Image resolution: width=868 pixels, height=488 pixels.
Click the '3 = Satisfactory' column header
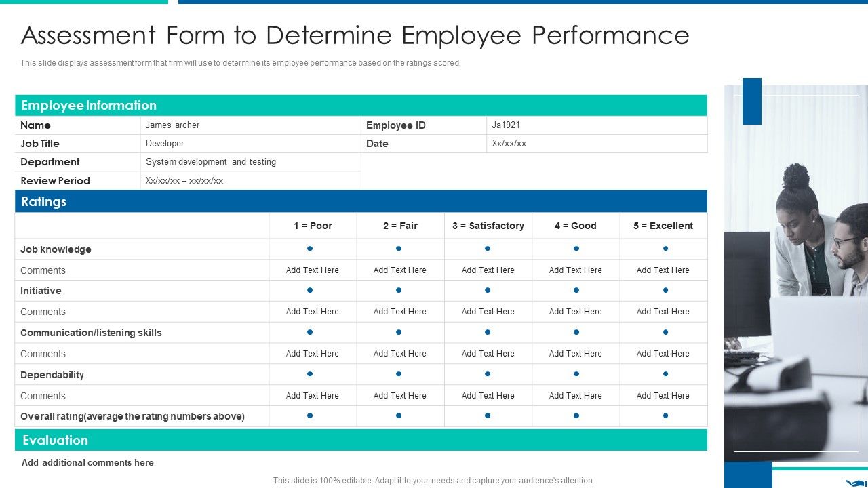488,226
